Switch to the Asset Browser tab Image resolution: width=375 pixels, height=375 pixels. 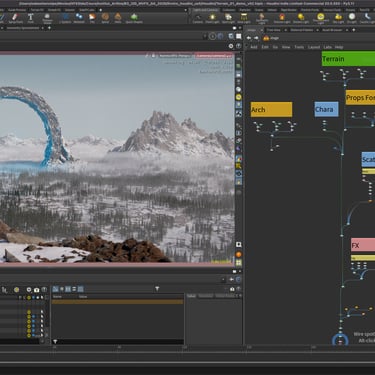(332, 30)
